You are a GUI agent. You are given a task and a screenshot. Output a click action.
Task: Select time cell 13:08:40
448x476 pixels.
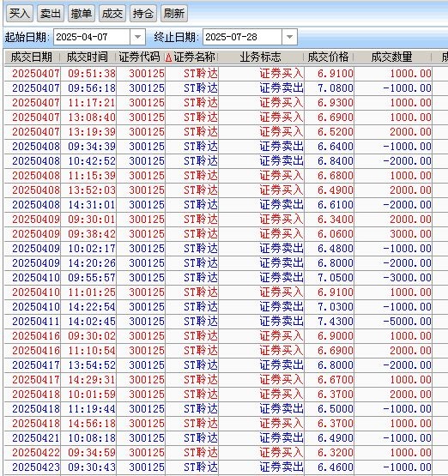(x=92, y=117)
